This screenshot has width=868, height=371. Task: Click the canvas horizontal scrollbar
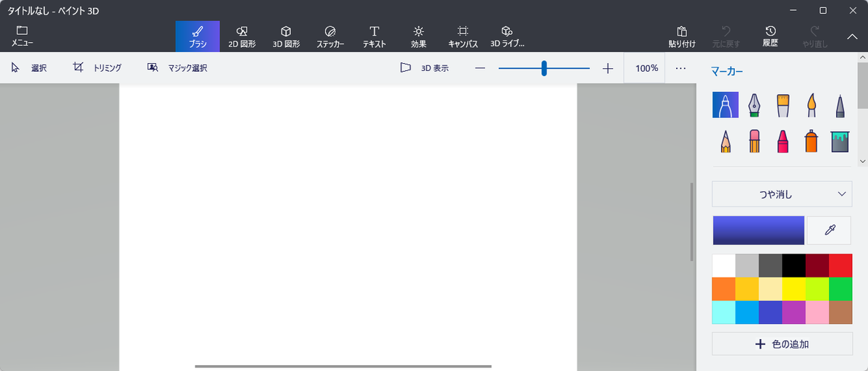click(x=343, y=366)
